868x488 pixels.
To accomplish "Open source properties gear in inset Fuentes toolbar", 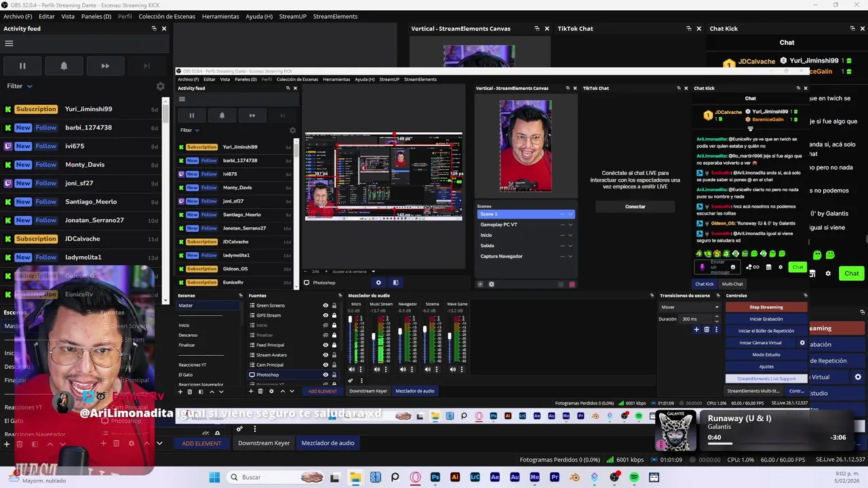I will (x=271, y=391).
